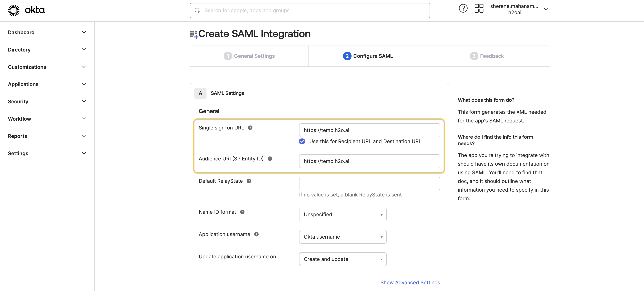Screen dimensions: 644x291
Task: Toggle Use this for Recipient URL checkbox
Action: (x=302, y=141)
